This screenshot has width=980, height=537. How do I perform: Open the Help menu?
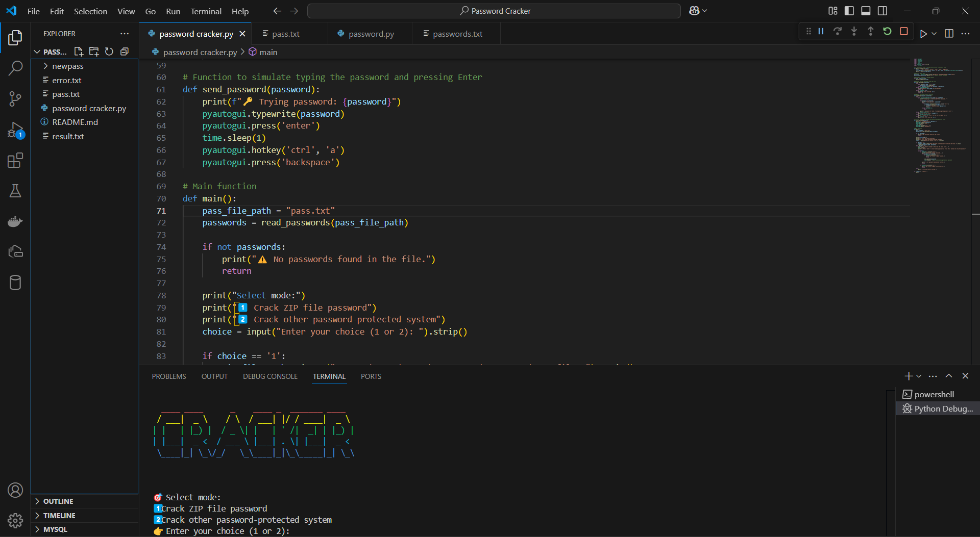point(240,11)
